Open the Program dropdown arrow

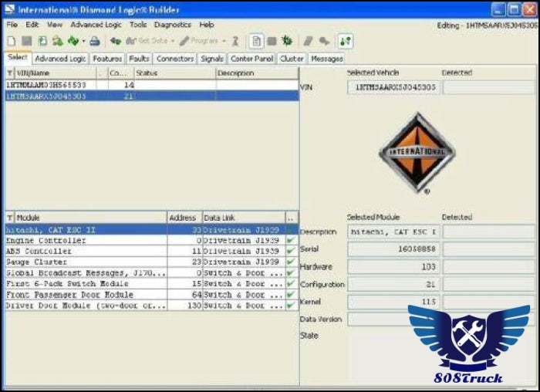pos(224,41)
